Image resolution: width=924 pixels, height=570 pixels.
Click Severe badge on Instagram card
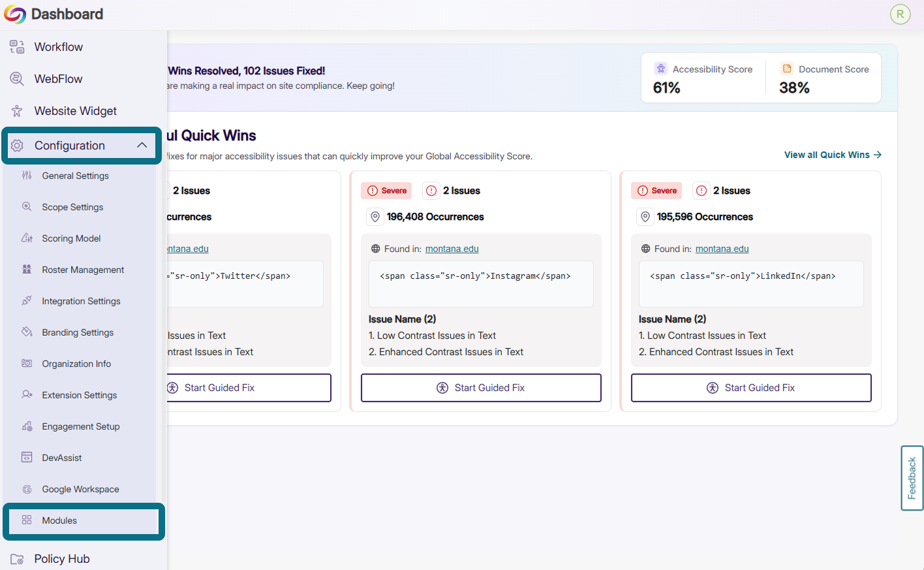coord(386,191)
